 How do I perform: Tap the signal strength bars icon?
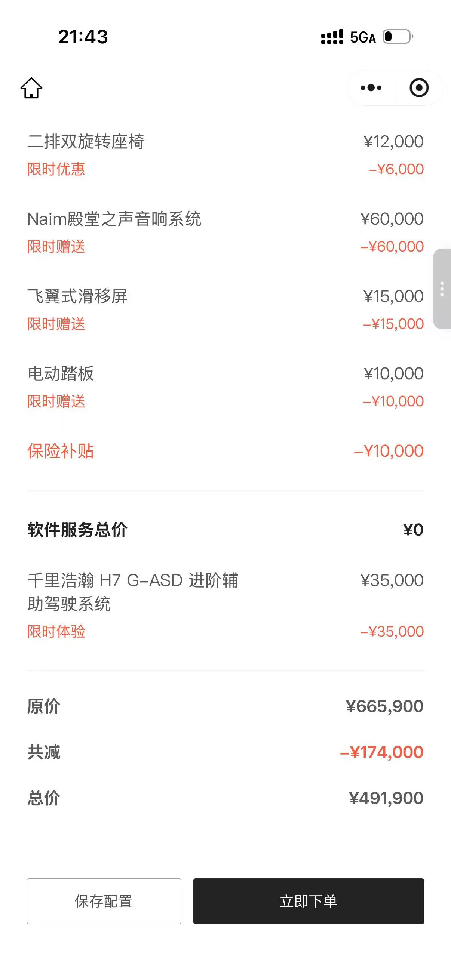tap(332, 37)
